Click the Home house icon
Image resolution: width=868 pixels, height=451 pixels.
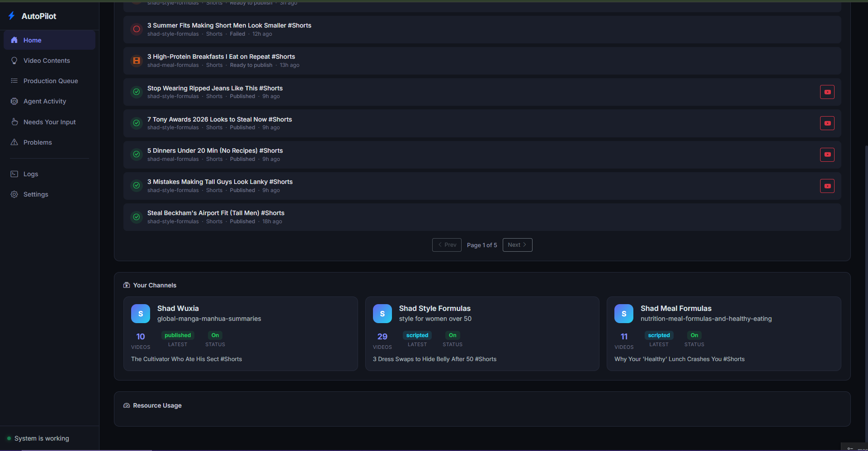tap(14, 40)
